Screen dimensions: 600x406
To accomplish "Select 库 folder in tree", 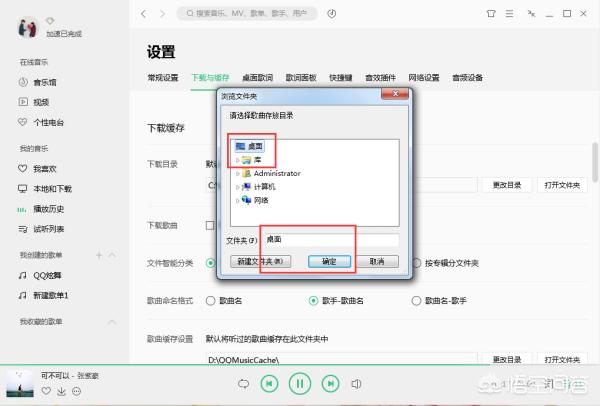I will click(251, 160).
